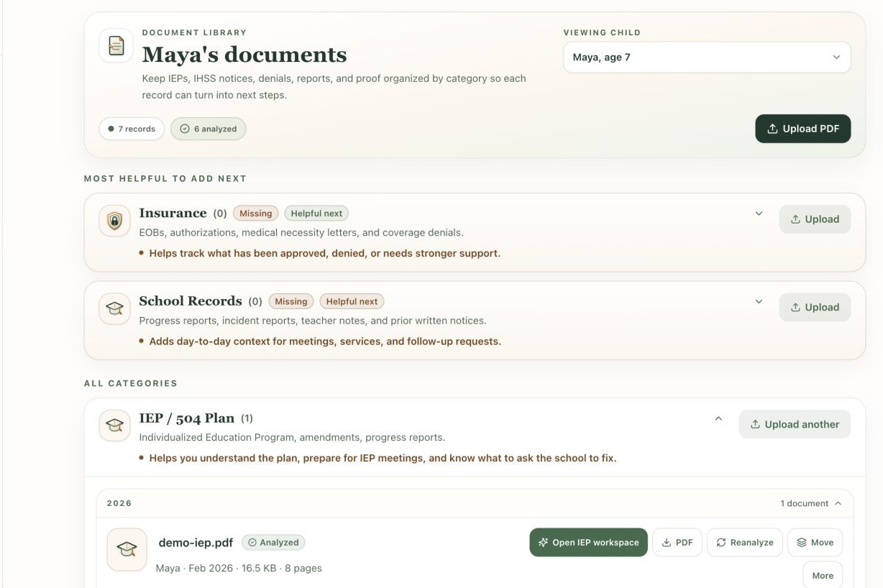The image size is (883, 588).
Task: Click the Upload PDF button
Action: (x=802, y=129)
